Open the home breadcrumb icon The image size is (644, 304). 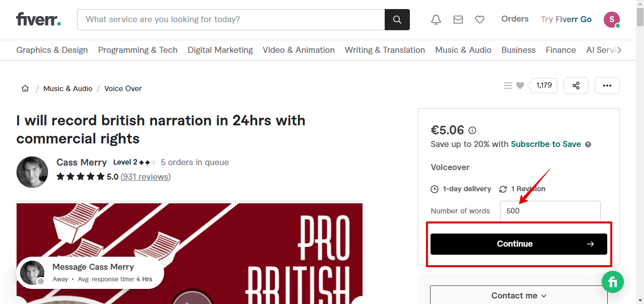point(25,88)
